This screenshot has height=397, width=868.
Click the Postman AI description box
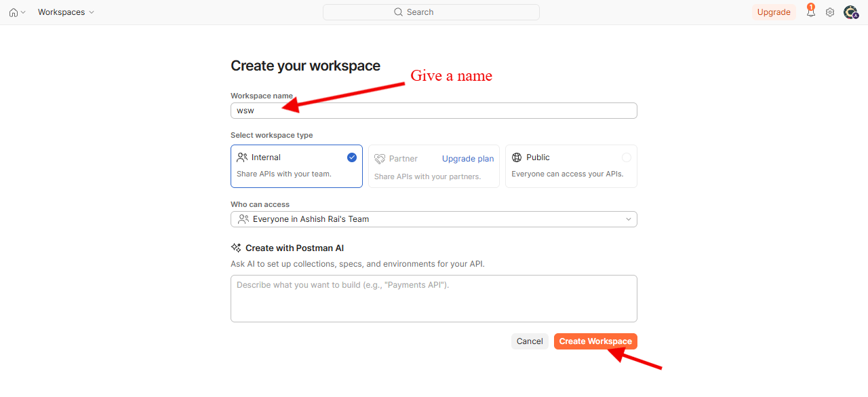[434, 299]
